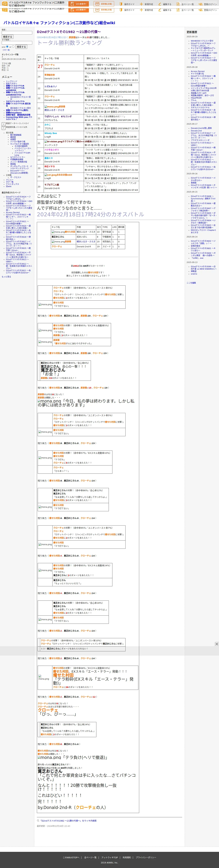Open ザ・クエスト link under 企画集
219x868 pixels.
16,177
